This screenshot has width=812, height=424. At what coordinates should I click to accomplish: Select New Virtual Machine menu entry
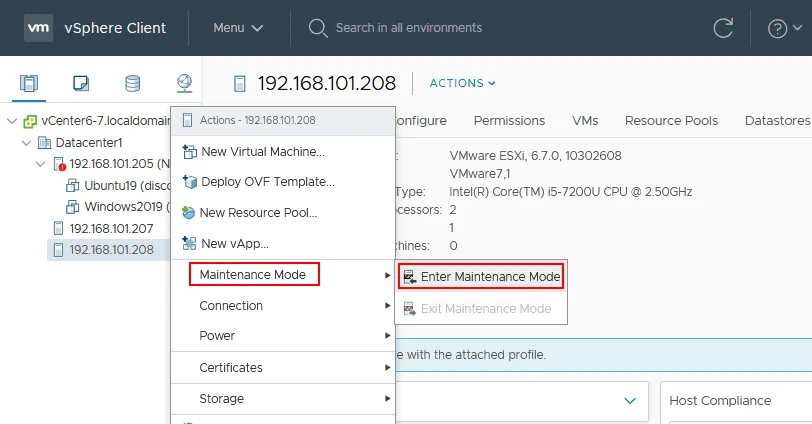click(262, 152)
